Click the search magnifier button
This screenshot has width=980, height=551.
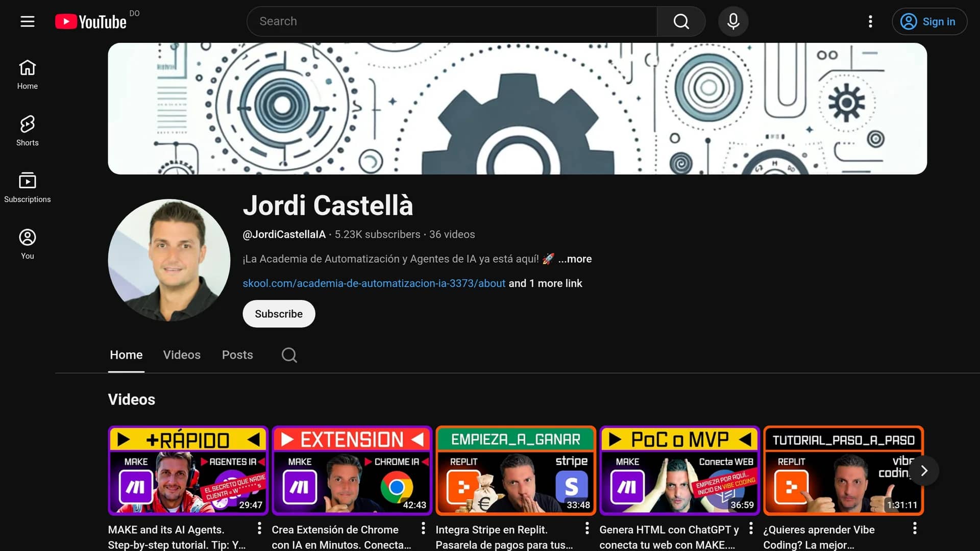681,21
